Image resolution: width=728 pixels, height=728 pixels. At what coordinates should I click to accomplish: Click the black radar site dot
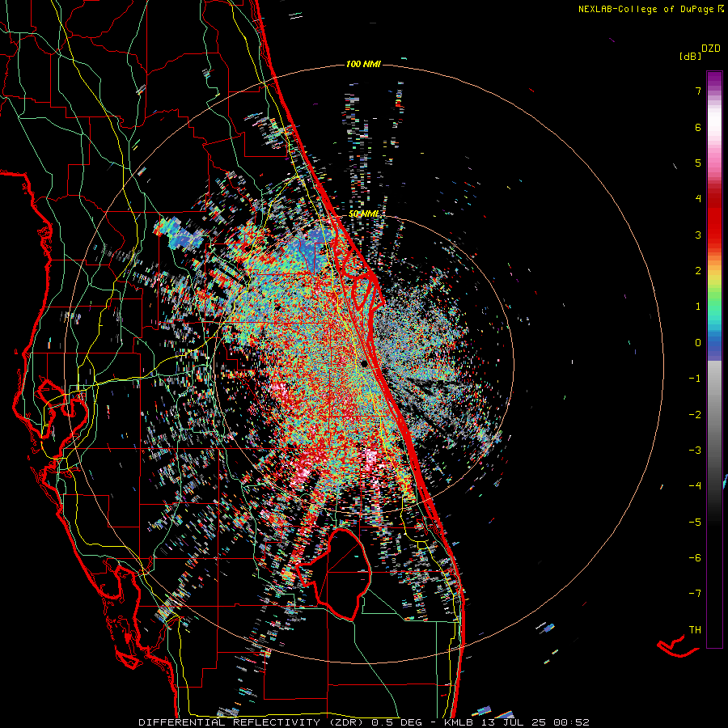click(x=365, y=363)
